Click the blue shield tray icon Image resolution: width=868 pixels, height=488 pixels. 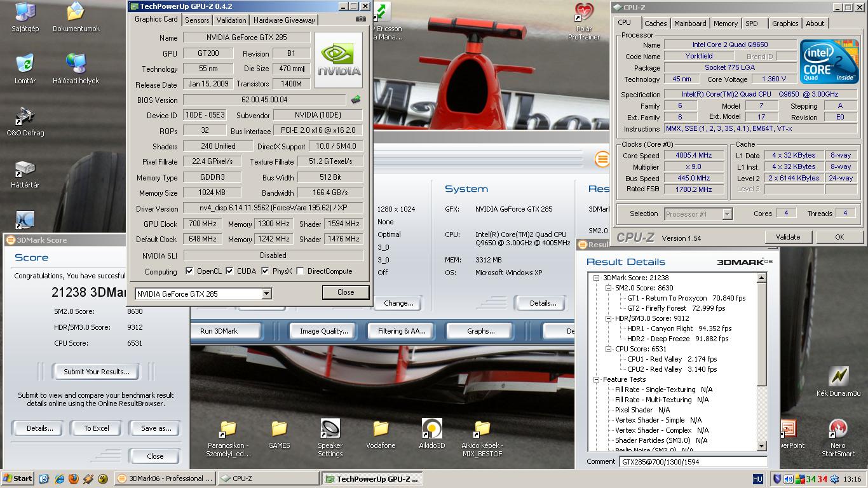(777, 479)
